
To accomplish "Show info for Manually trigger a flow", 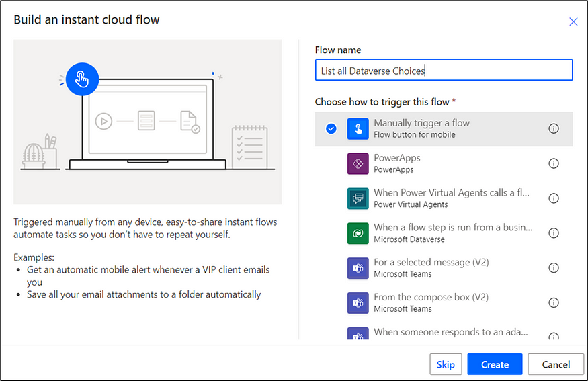I will (x=554, y=128).
